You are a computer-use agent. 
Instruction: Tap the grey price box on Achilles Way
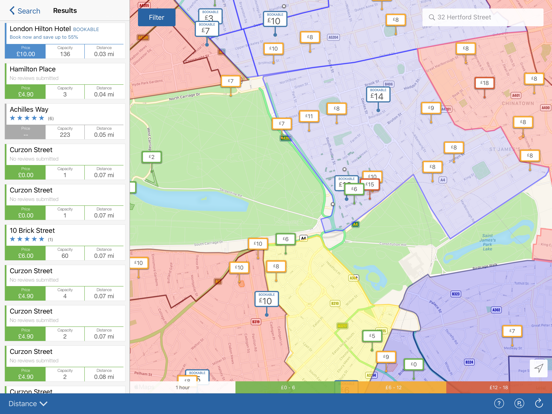(x=25, y=132)
